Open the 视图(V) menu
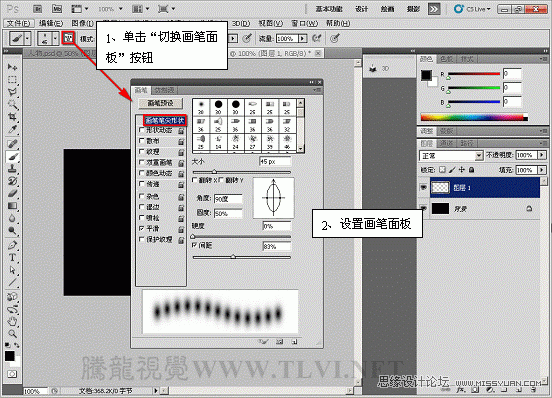552x398 pixels. coord(271,23)
